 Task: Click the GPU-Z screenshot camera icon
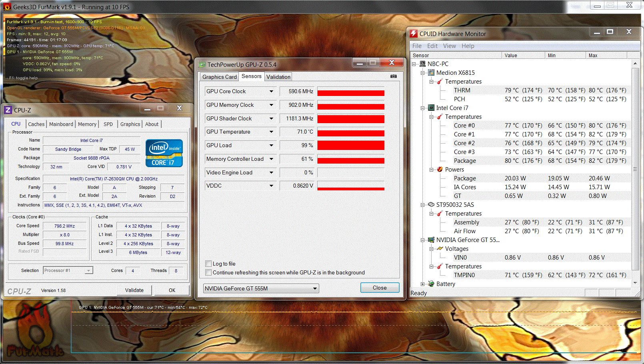point(394,76)
